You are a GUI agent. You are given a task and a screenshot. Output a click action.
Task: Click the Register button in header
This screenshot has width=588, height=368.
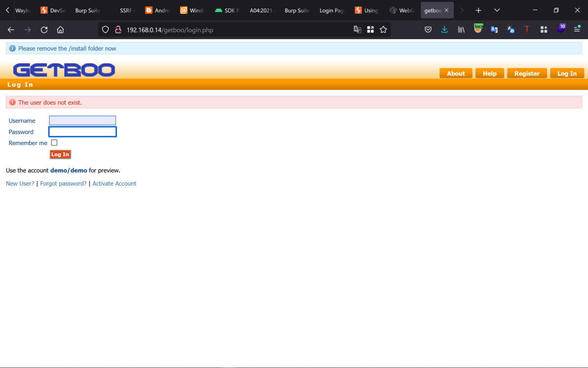[x=527, y=74]
